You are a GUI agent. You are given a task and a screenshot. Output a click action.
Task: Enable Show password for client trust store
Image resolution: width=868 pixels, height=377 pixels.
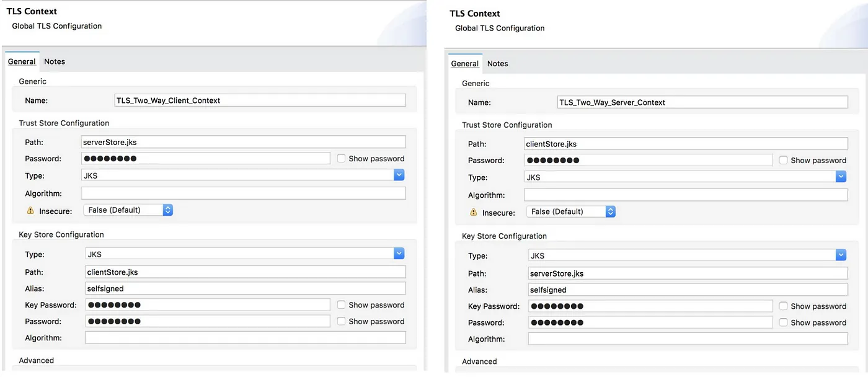point(341,157)
